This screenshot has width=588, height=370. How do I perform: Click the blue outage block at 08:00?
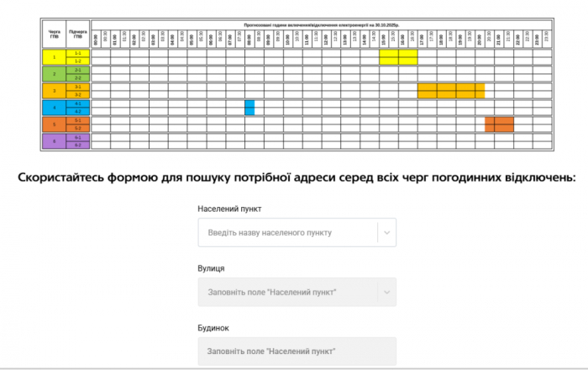249,108
